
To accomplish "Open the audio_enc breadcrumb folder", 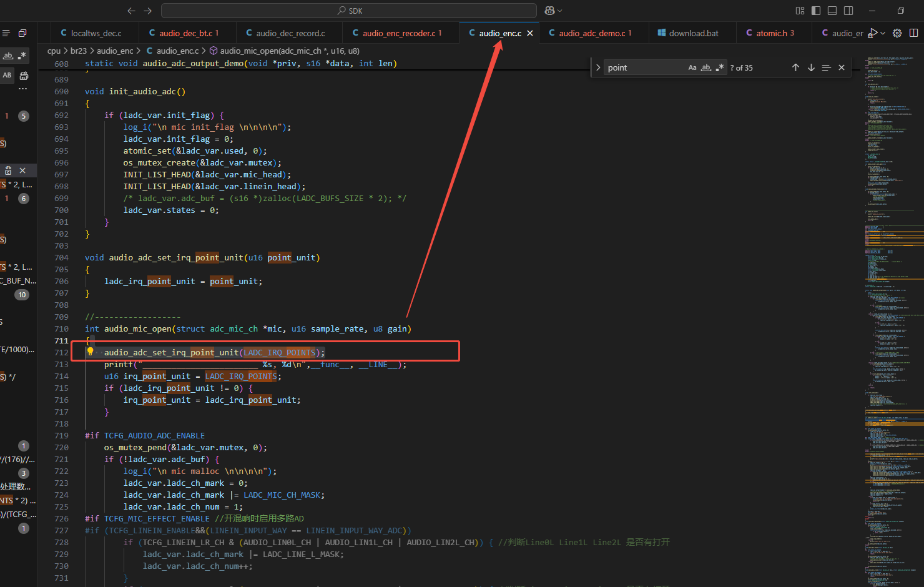I will 115,51.
